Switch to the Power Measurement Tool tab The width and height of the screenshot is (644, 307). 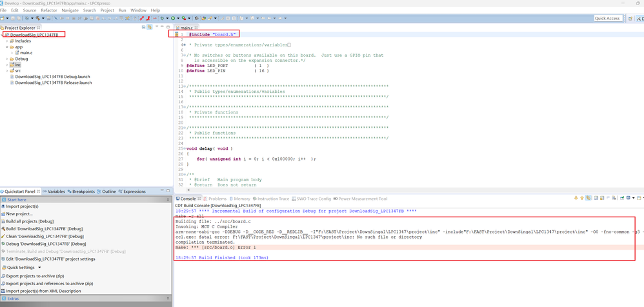coord(361,199)
